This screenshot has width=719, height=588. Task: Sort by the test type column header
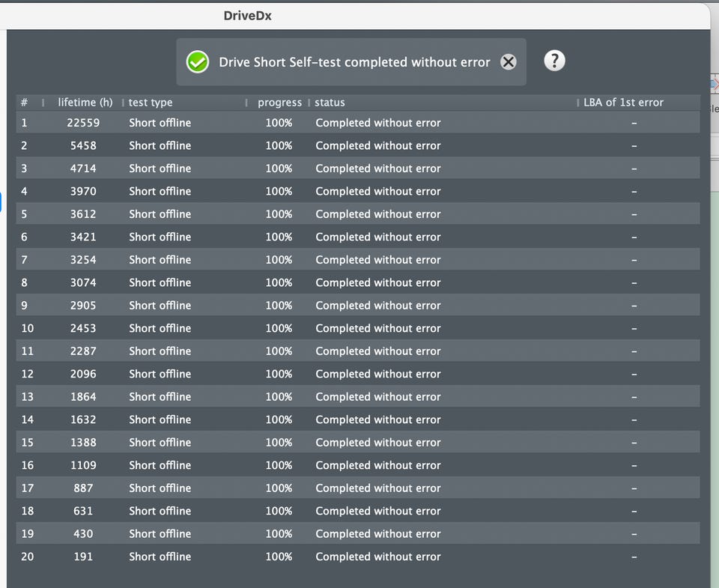(151, 103)
